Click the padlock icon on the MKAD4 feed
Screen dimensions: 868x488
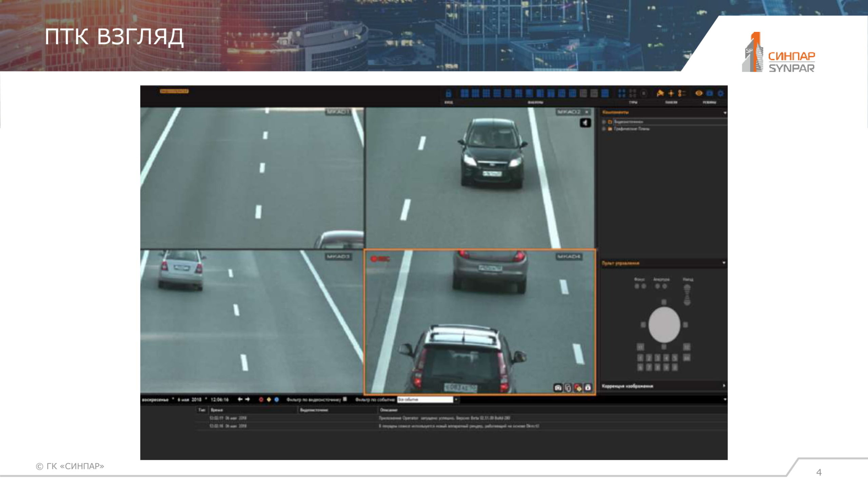coord(588,387)
